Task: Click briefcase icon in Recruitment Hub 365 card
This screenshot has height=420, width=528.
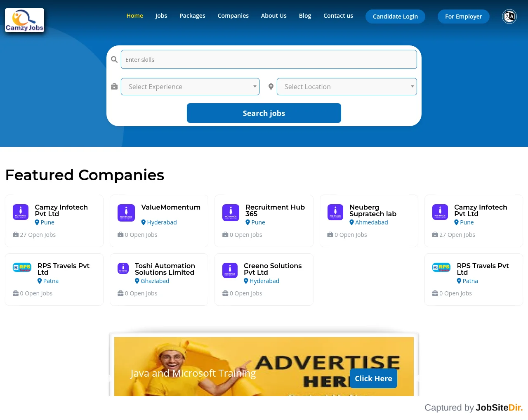Action: pyautogui.click(x=225, y=235)
